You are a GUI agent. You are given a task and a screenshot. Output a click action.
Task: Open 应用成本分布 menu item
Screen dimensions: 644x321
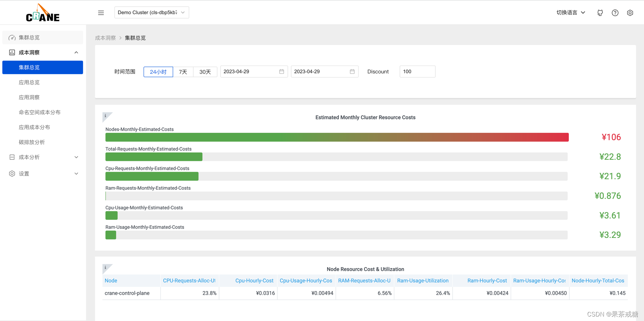point(43,127)
